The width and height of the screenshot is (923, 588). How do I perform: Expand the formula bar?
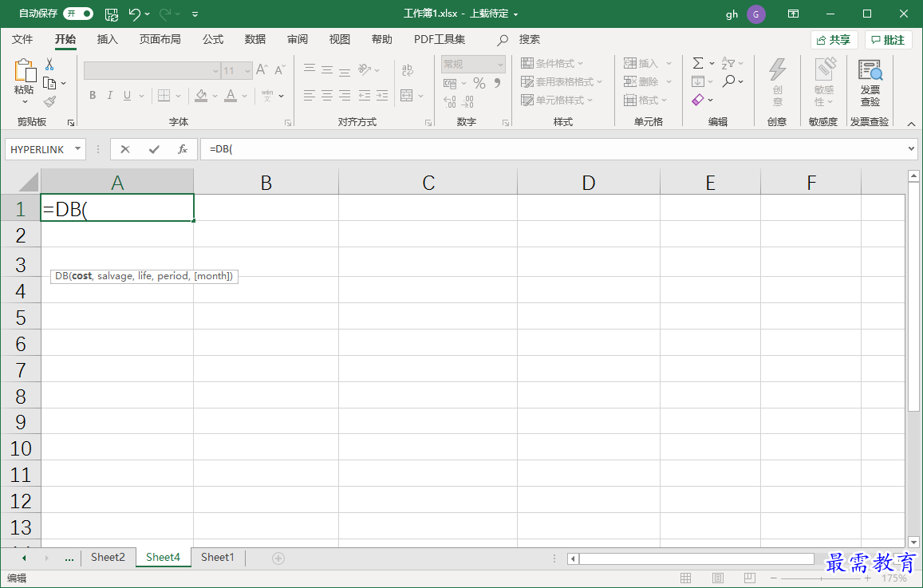coord(912,149)
